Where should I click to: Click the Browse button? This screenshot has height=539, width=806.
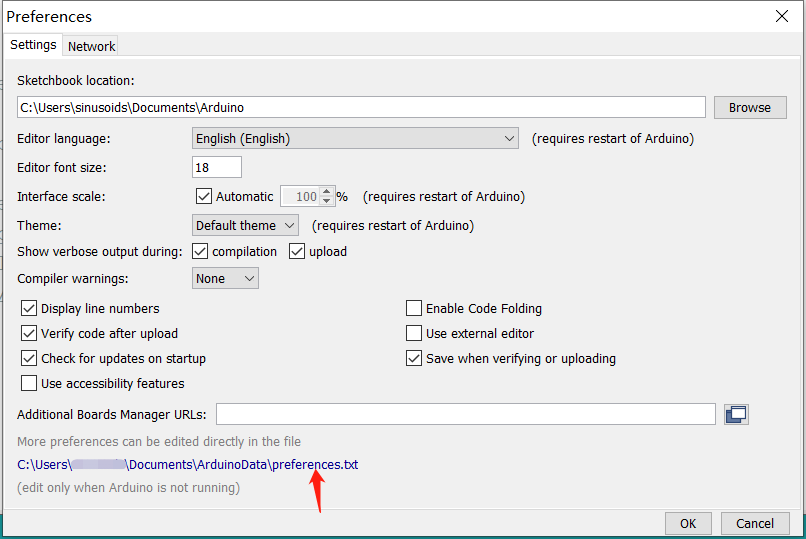(750, 107)
